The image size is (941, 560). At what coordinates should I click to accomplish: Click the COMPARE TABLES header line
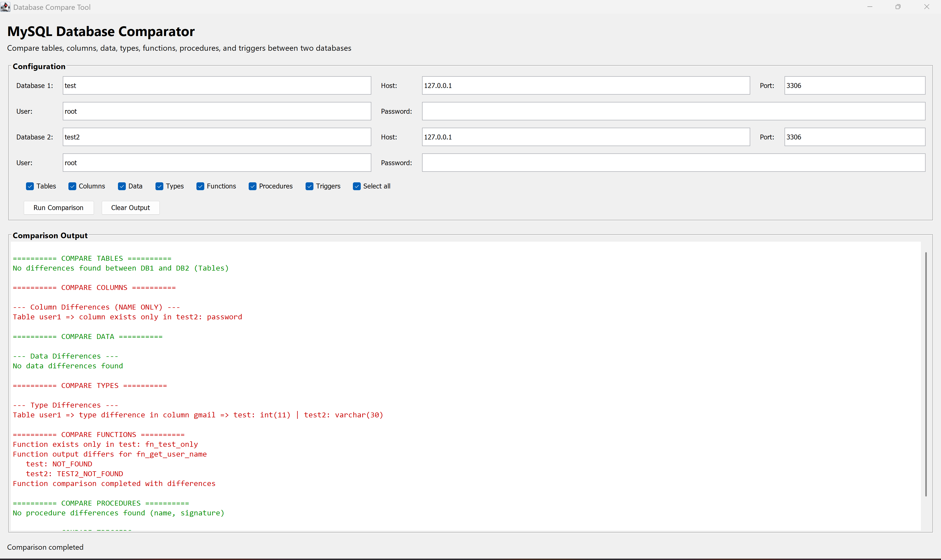point(92,259)
